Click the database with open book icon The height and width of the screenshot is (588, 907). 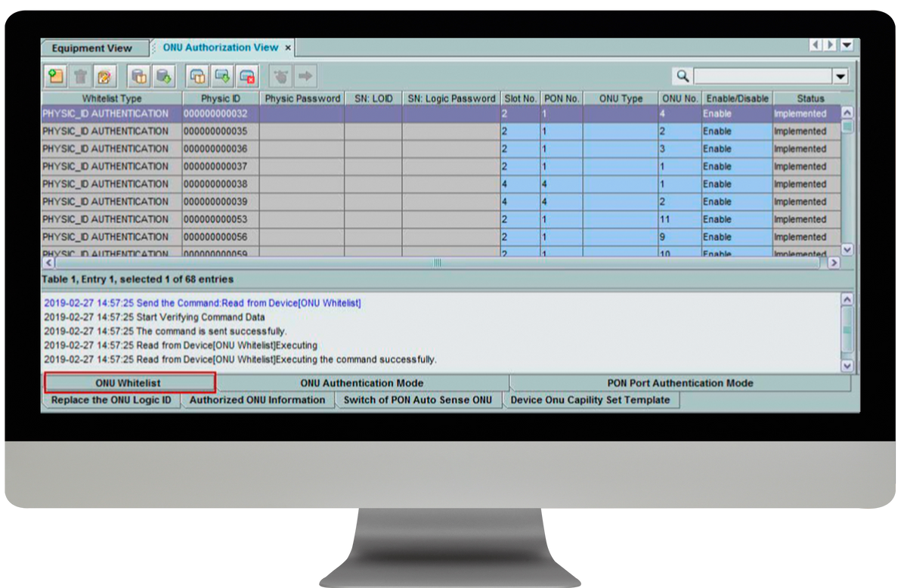[x=140, y=76]
